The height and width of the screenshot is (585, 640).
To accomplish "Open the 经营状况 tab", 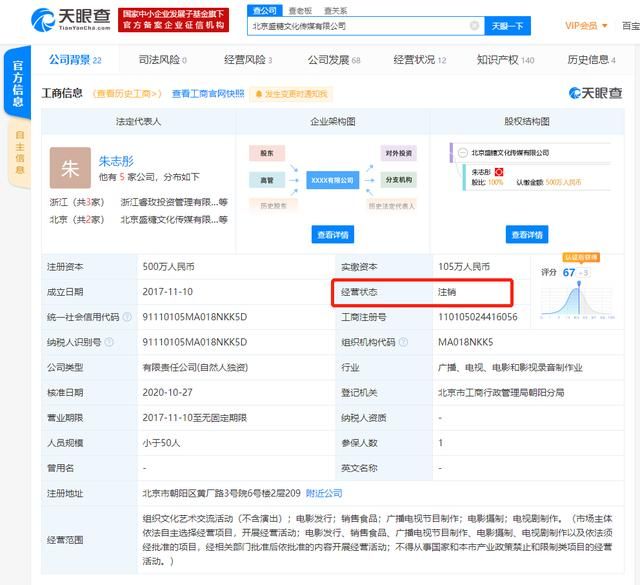I will [420, 60].
